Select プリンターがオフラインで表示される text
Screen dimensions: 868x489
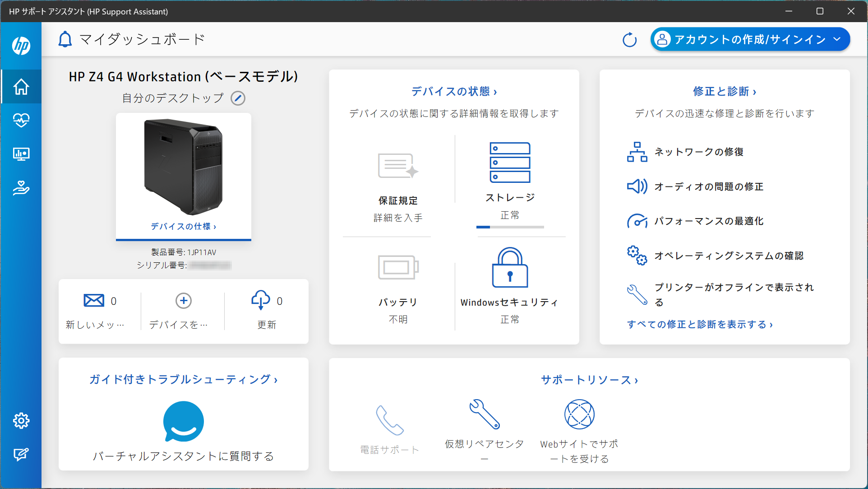[734, 294]
